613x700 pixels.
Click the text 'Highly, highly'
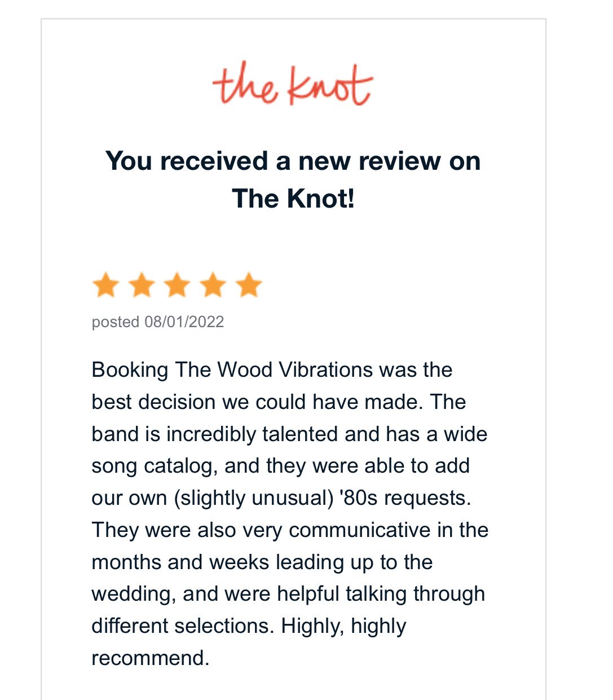(x=343, y=626)
